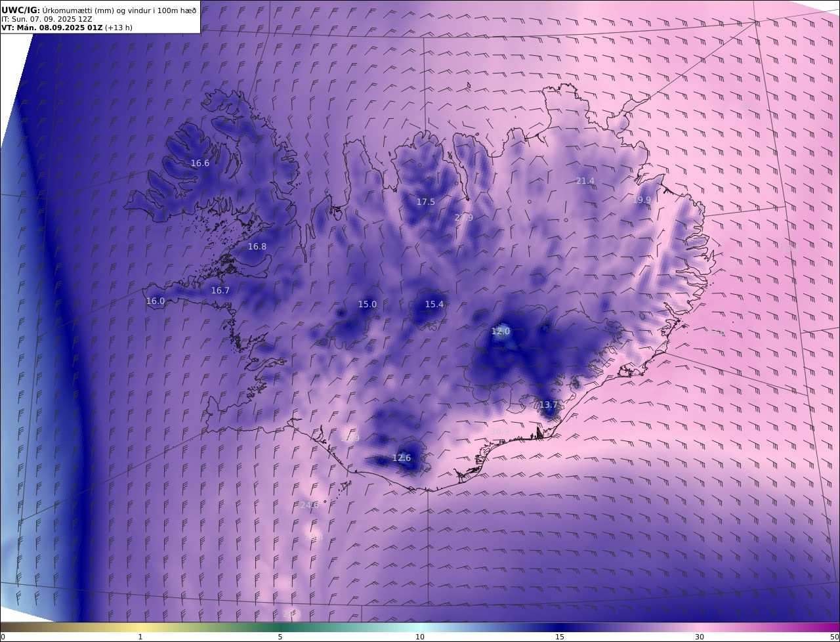Click the 10 tick on the color scale
Screen dimensions: 840x642
pyautogui.click(x=420, y=637)
